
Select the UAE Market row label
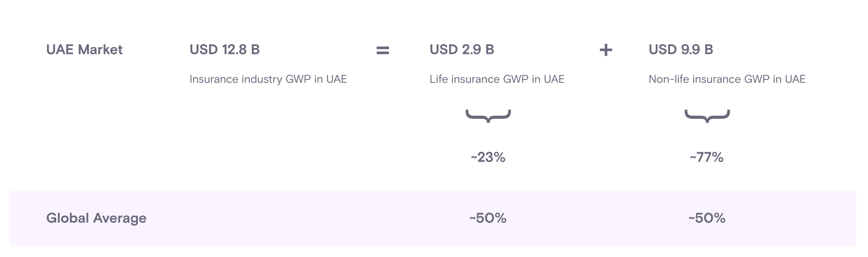(84, 49)
